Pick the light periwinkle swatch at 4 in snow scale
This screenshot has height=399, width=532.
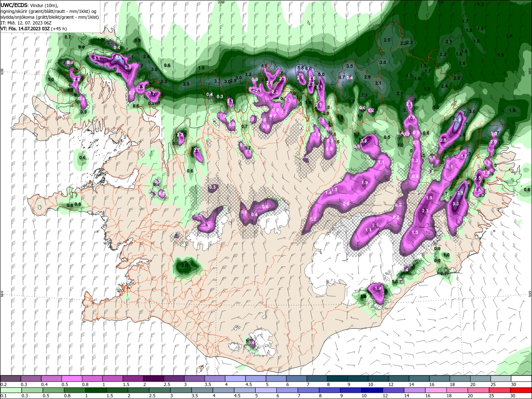click(235, 379)
